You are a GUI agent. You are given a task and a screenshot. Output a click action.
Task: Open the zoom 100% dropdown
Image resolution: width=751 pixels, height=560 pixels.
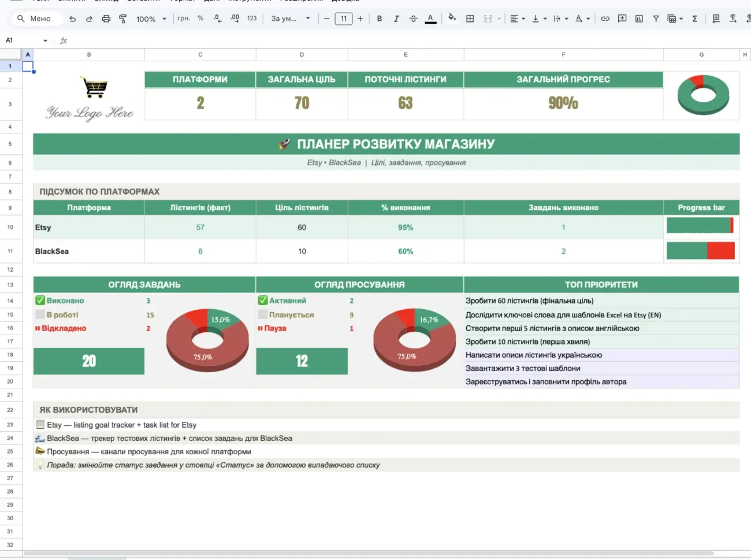pos(151,18)
